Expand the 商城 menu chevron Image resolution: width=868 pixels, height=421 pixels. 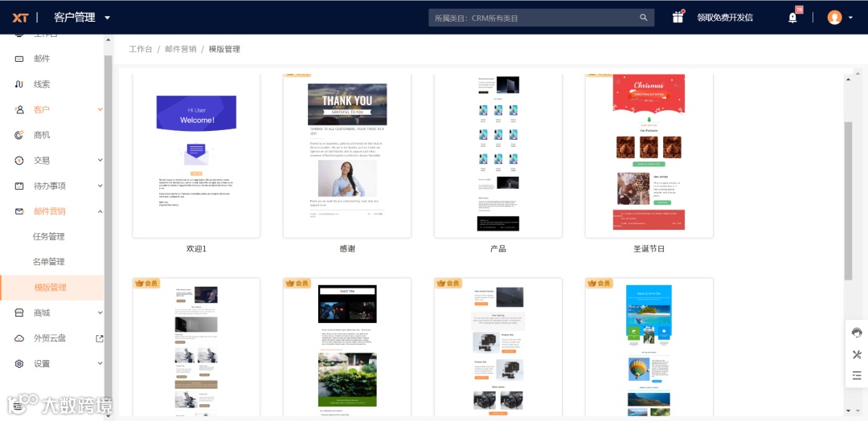pyautogui.click(x=100, y=313)
